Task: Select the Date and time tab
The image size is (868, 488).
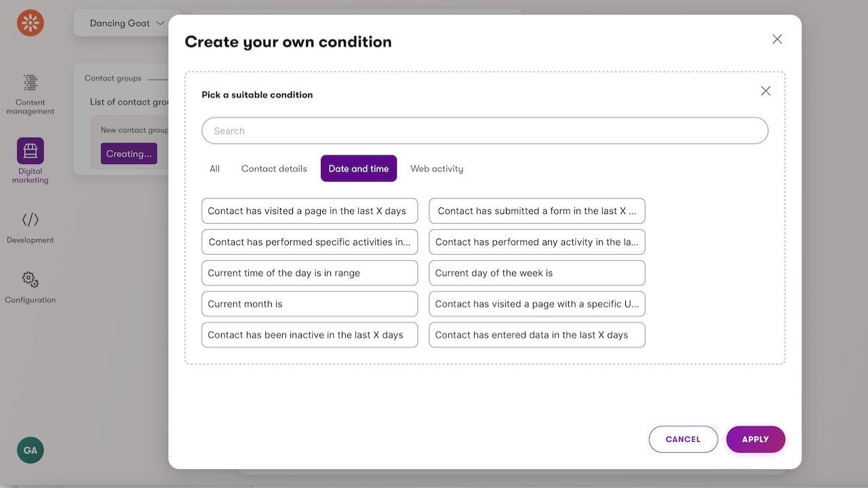Action: [x=359, y=169]
